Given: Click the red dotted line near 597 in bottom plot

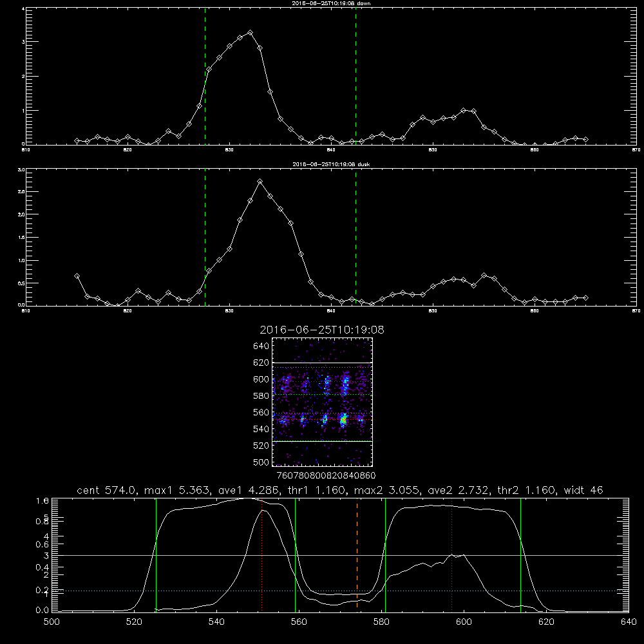Looking at the screenshot, I should click(452, 554).
